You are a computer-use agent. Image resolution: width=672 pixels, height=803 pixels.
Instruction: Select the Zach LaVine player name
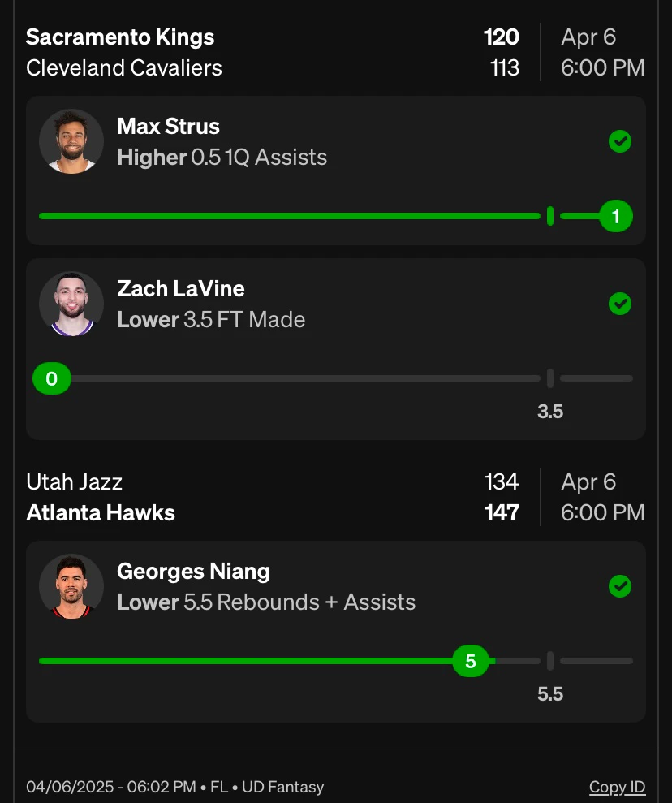coord(181,289)
